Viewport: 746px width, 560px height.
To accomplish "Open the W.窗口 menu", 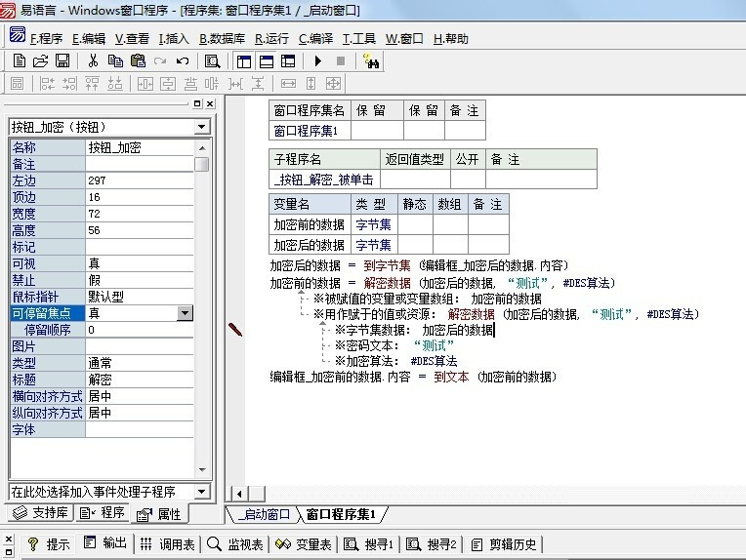I will (x=404, y=38).
